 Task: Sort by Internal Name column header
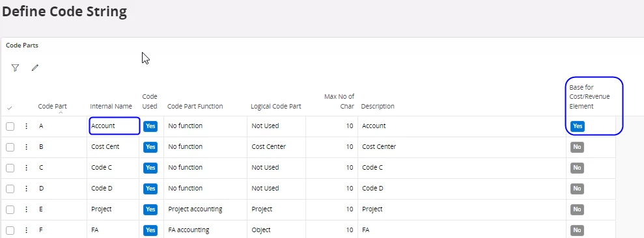pos(111,106)
